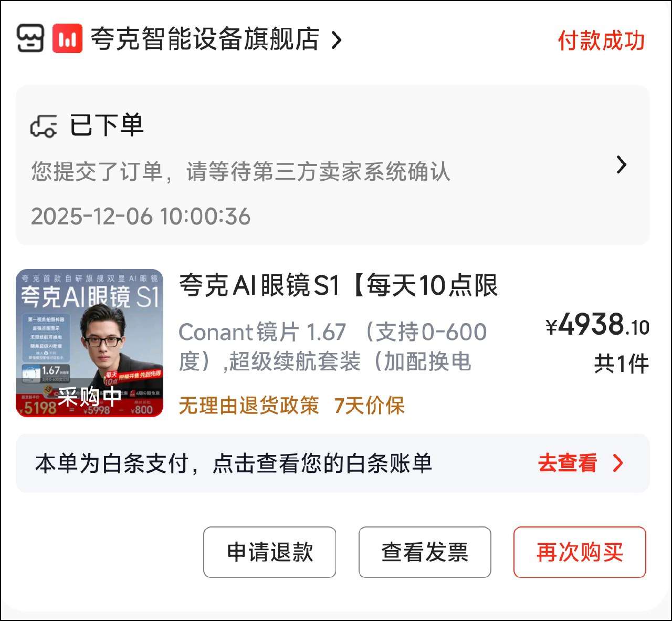672x621 pixels.
Task: Open order tracking details via right chevron
Action: [622, 165]
